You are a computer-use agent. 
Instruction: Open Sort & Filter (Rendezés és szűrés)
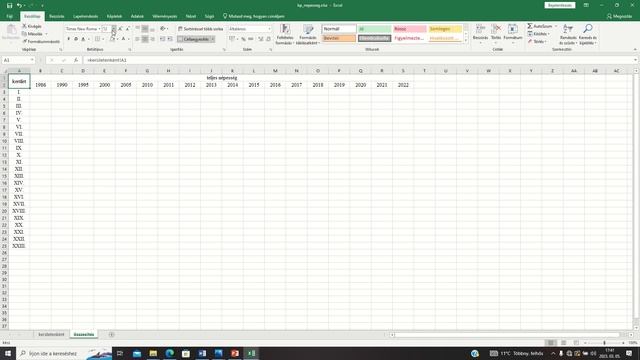coord(568,34)
